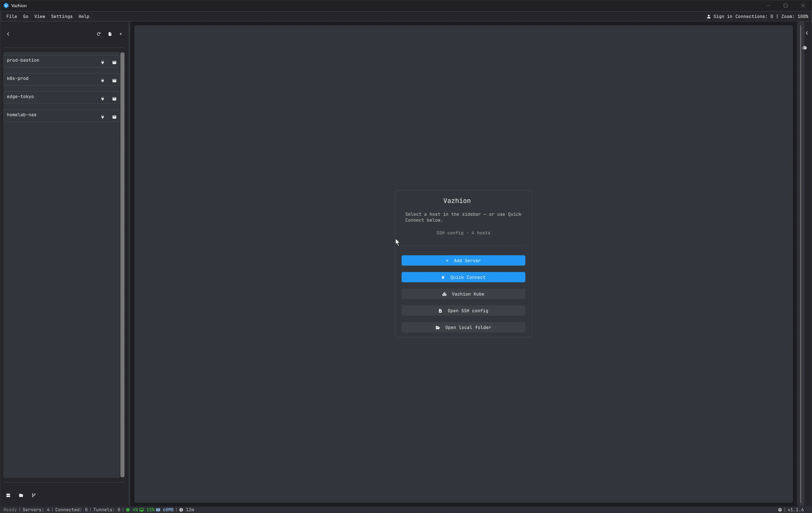Switch to the servers view icon at sidebar bottom
This screenshot has width=812, height=513.
coord(8,495)
